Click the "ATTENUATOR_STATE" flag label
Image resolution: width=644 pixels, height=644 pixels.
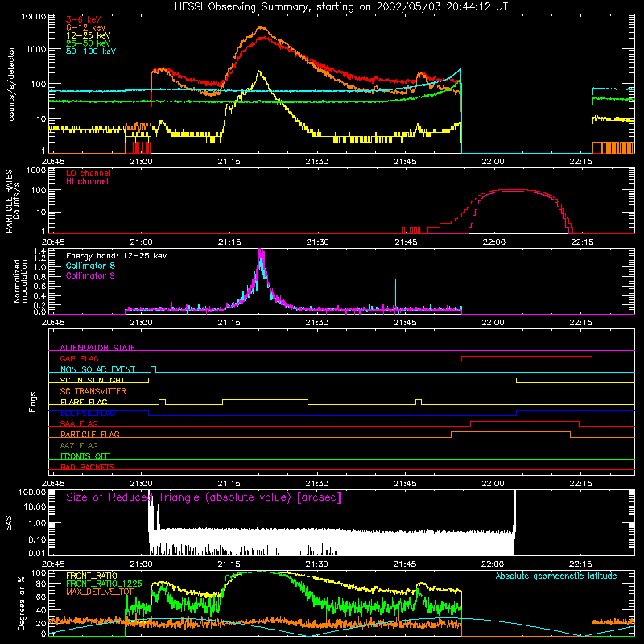[x=97, y=348]
